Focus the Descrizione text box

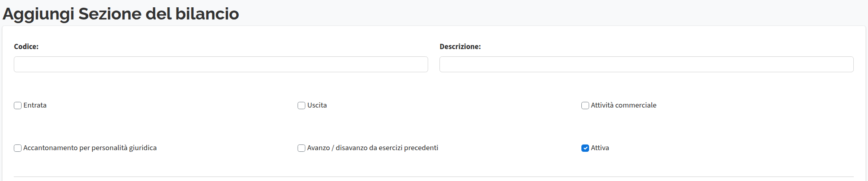click(646, 65)
